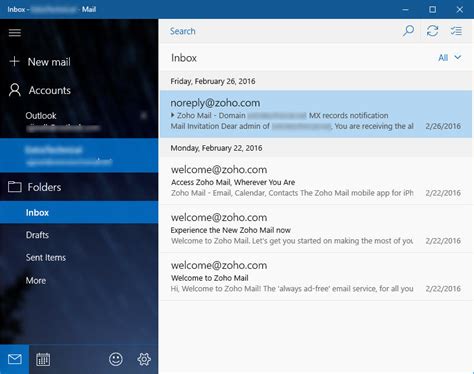Open feedback smiley icon
This screenshot has height=374, width=474.
[116, 359]
